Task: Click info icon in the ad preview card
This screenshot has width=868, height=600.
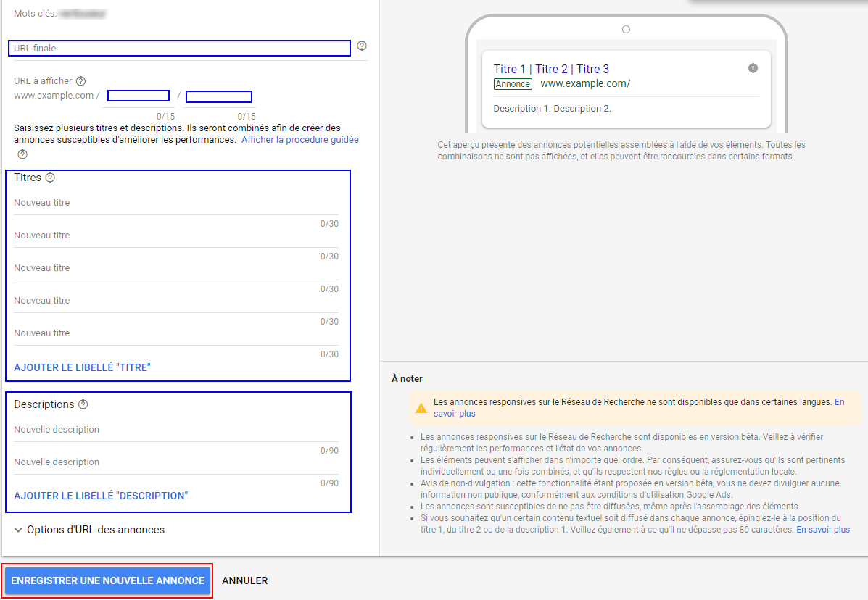Action: 753,68
